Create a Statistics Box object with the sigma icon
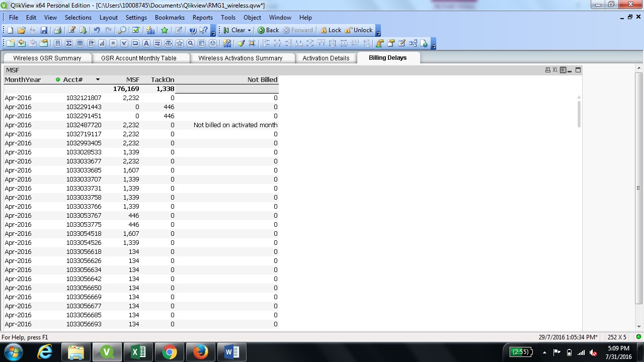 point(69,43)
